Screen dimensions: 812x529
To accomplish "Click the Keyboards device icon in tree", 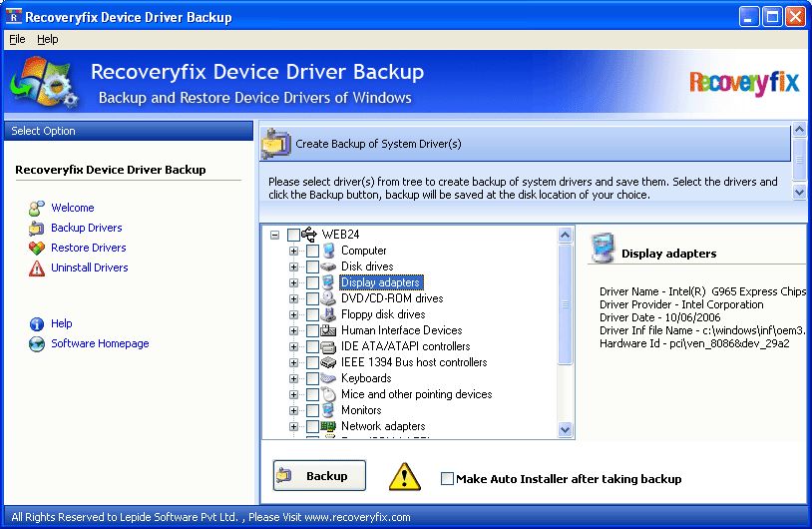I will (328, 378).
